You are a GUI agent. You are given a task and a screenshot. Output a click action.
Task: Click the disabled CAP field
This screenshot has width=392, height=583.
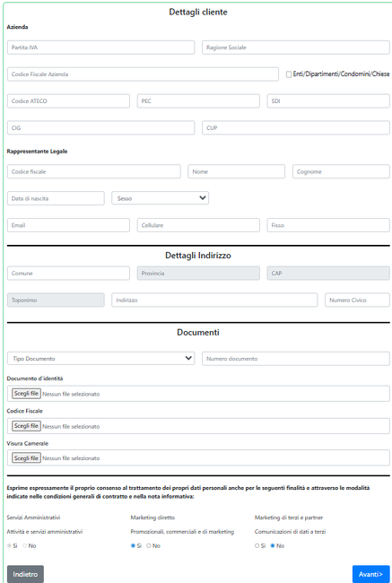pyautogui.click(x=328, y=273)
